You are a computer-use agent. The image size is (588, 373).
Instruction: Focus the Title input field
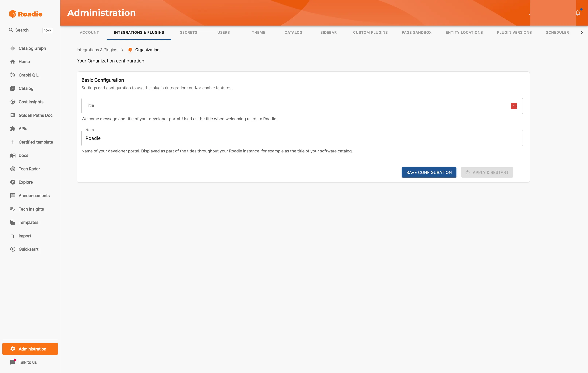click(x=293, y=106)
